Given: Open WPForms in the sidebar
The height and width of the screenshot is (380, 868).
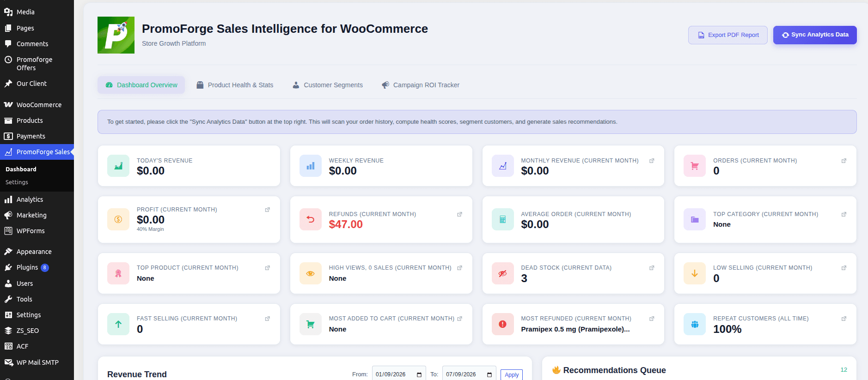Looking at the screenshot, I should pyautogui.click(x=37, y=231).
